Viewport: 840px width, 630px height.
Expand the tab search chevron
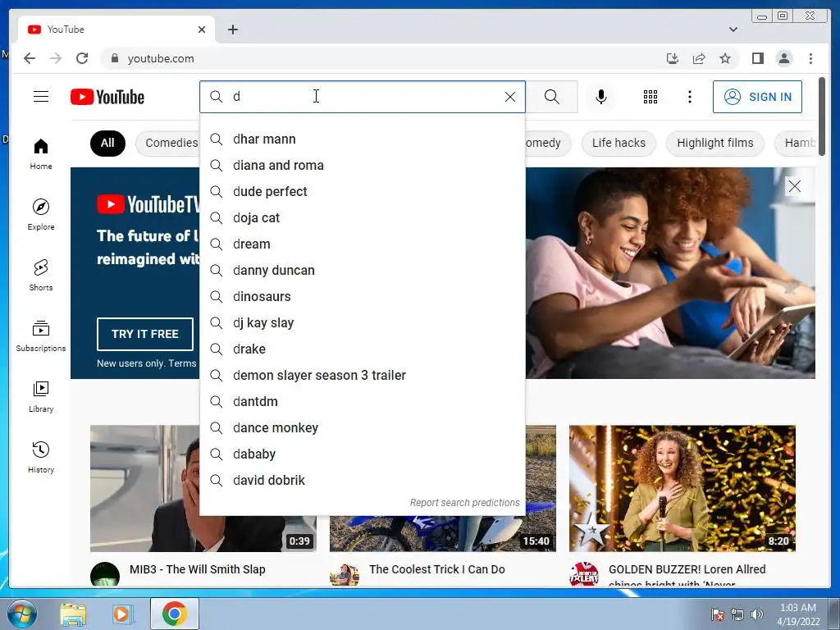[x=733, y=30]
